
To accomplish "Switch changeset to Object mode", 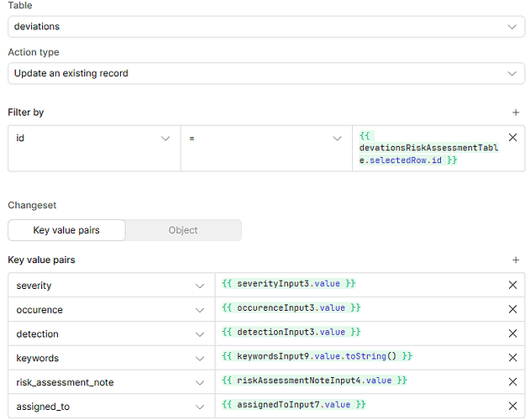I will [x=183, y=230].
